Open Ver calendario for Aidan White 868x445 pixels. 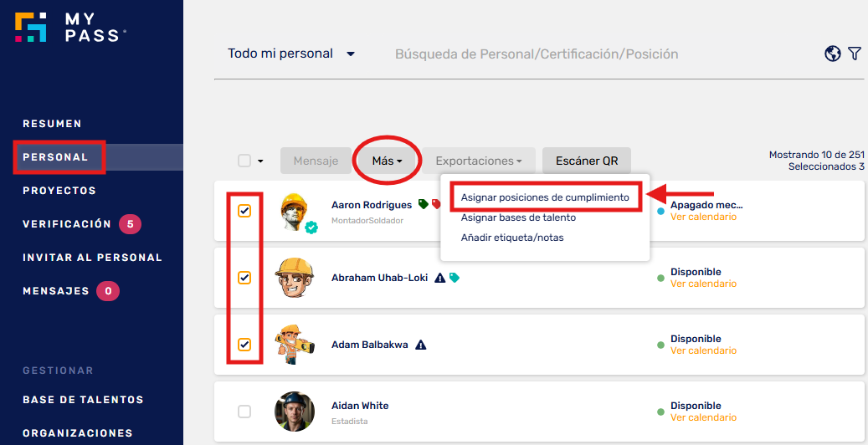(x=704, y=417)
